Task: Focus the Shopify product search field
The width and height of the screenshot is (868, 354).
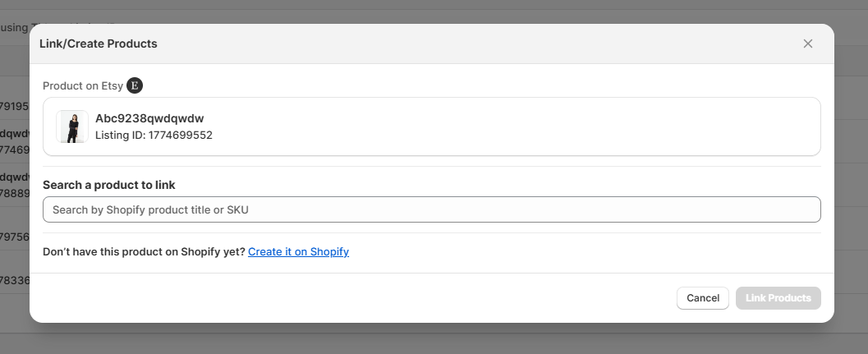Action: [x=432, y=209]
